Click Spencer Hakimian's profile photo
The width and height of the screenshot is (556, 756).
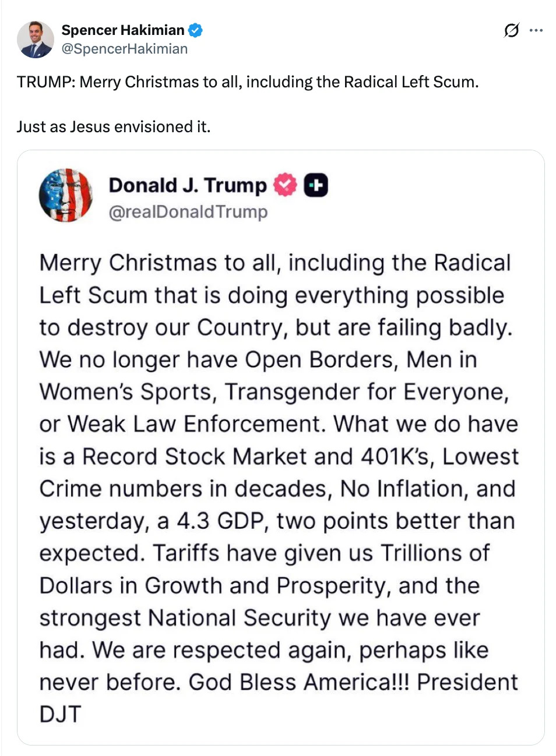click(x=35, y=40)
